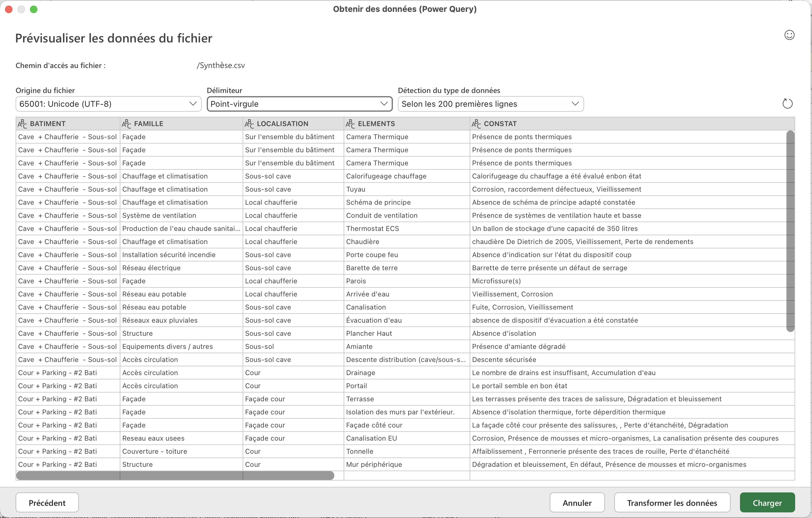Click the green window zoom button
Viewport: 812px width, 518px height.
click(34, 9)
